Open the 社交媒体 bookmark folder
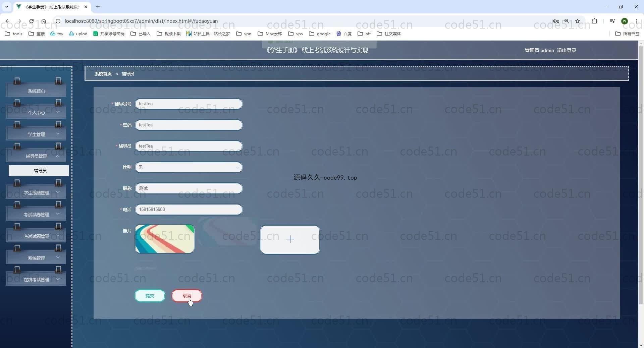 [x=389, y=34]
